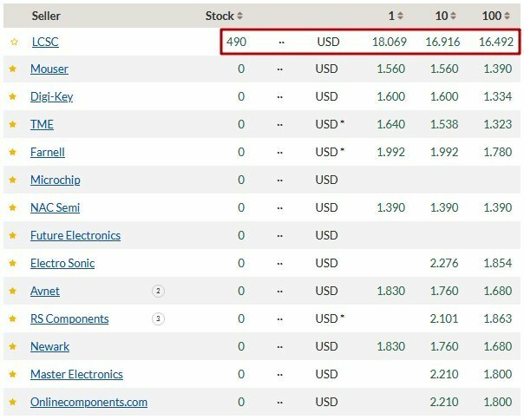Toggle the star next to Farnell
Image resolution: width=524 pixels, height=420 pixels.
(13, 153)
